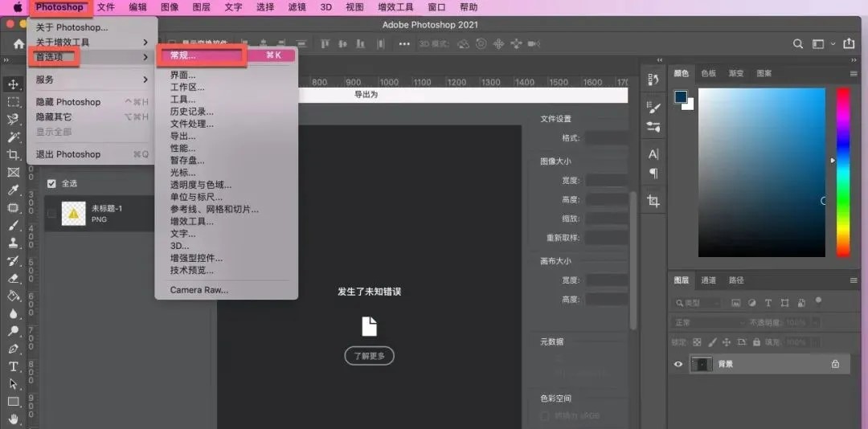The image size is (868, 429).
Task: Toggle visibility eye of the 背景 layer
Action: pos(678,364)
